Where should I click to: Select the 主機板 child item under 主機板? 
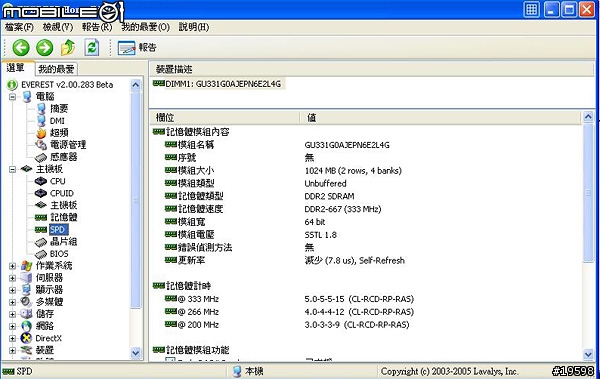[64, 205]
